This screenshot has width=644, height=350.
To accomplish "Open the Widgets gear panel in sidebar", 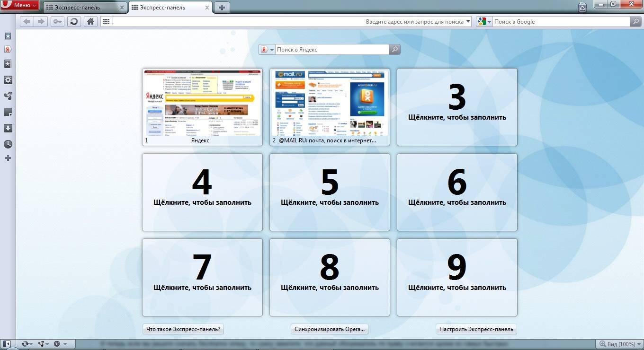I will (8, 80).
